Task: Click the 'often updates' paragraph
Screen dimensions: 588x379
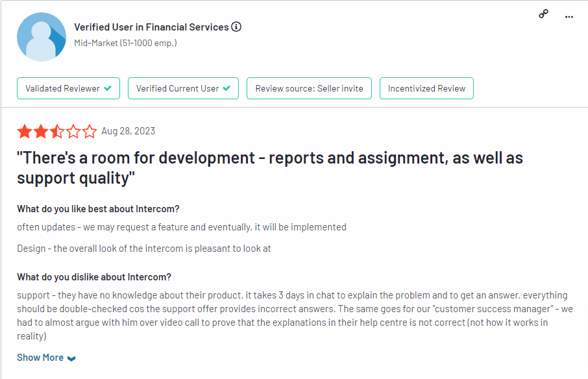Action: tap(182, 227)
